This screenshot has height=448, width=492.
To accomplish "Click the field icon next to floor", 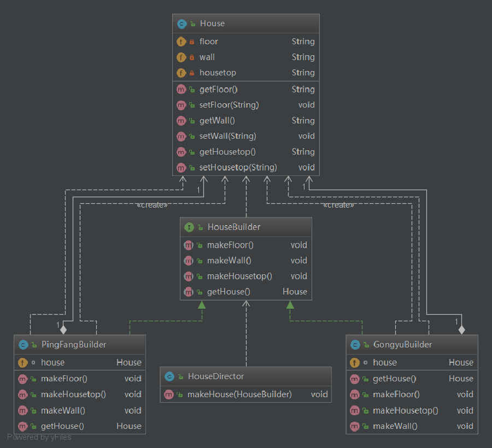I will [x=181, y=42].
